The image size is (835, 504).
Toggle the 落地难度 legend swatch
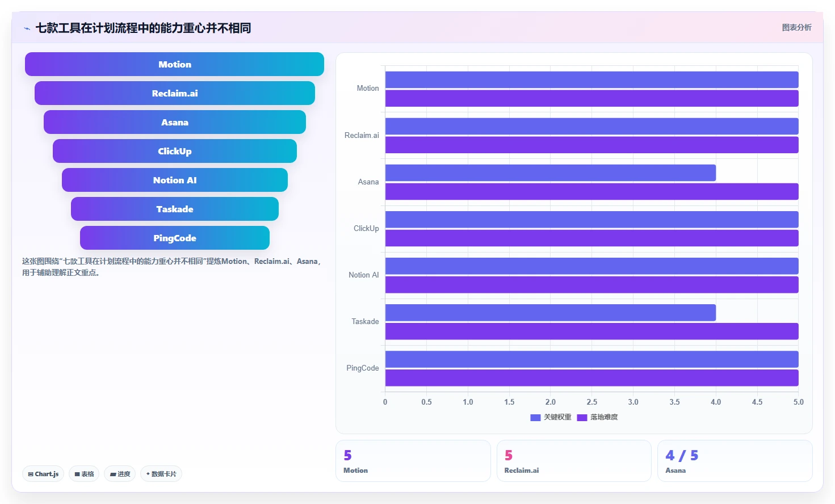tap(582, 417)
